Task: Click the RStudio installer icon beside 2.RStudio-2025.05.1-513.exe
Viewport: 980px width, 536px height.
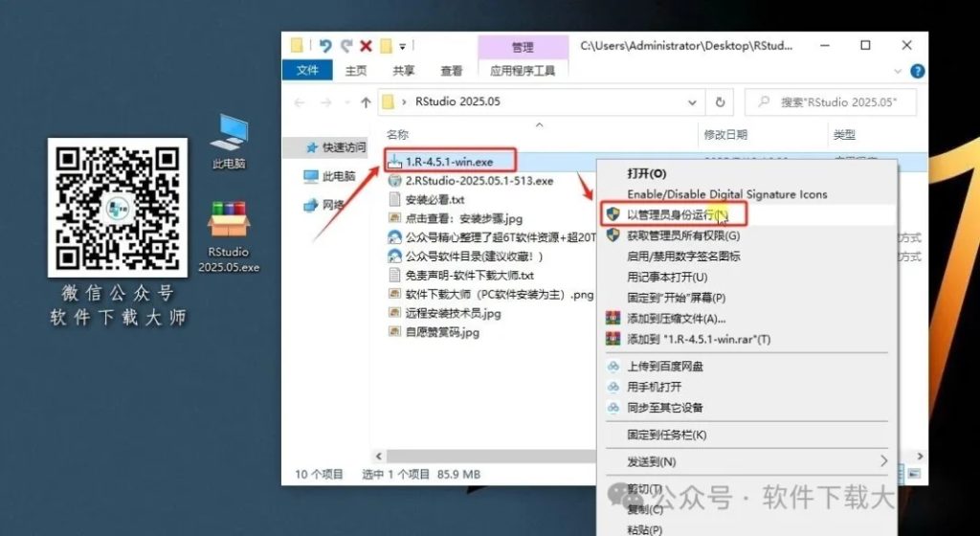Action: coord(394,181)
